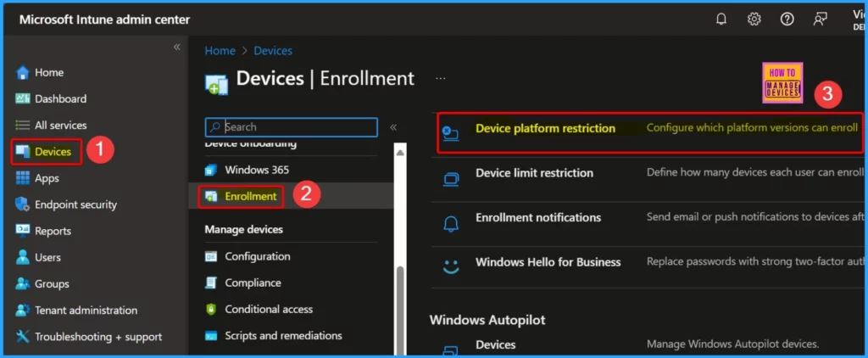Select Compliance under Manage devices
Image resolution: width=868 pixels, height=358 pixels.
point(253,282)
